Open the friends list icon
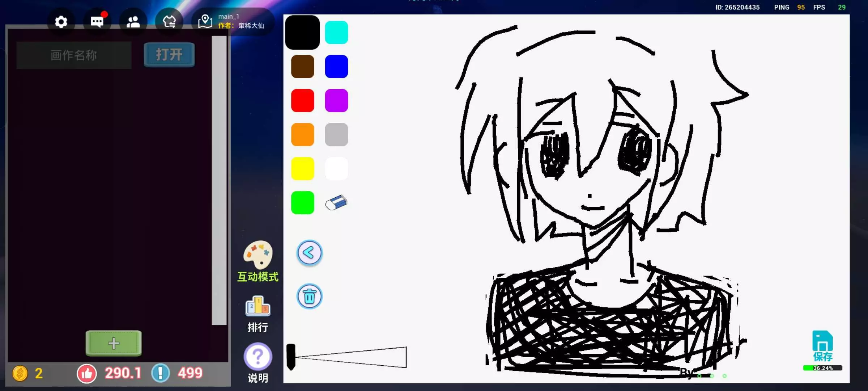The image size is (868, 391). tap(133, 22)
